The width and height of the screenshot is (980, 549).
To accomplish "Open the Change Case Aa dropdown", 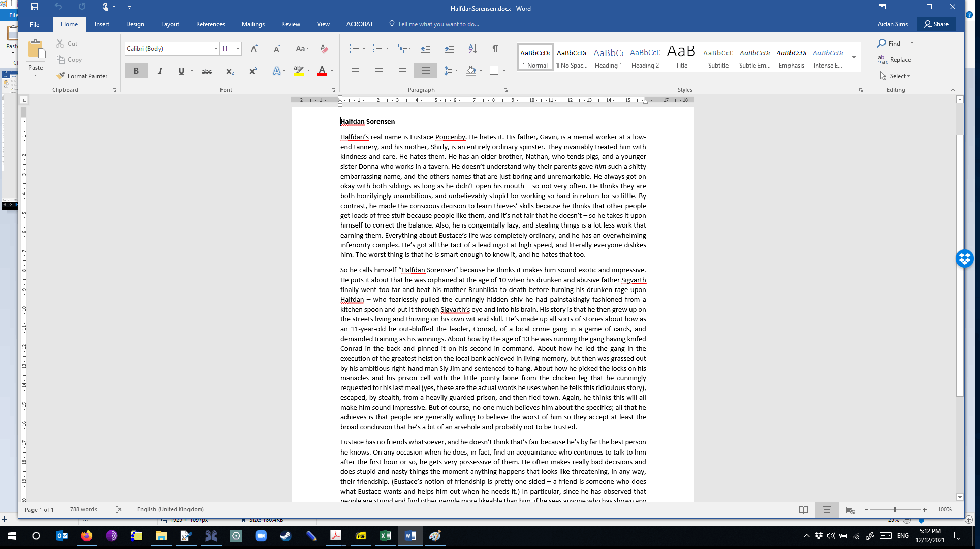I will pyautogui.click(x=302, y=49).
